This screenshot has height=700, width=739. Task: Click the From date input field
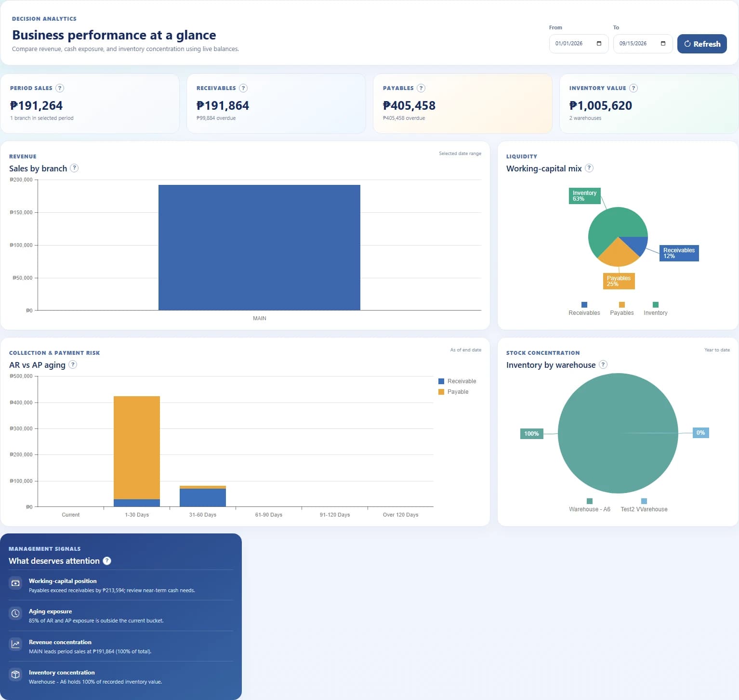click(x=579, y=44)
